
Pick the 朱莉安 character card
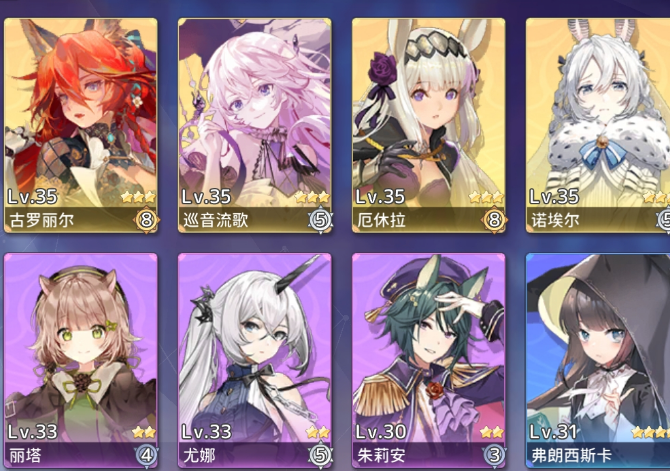[429, 360]
